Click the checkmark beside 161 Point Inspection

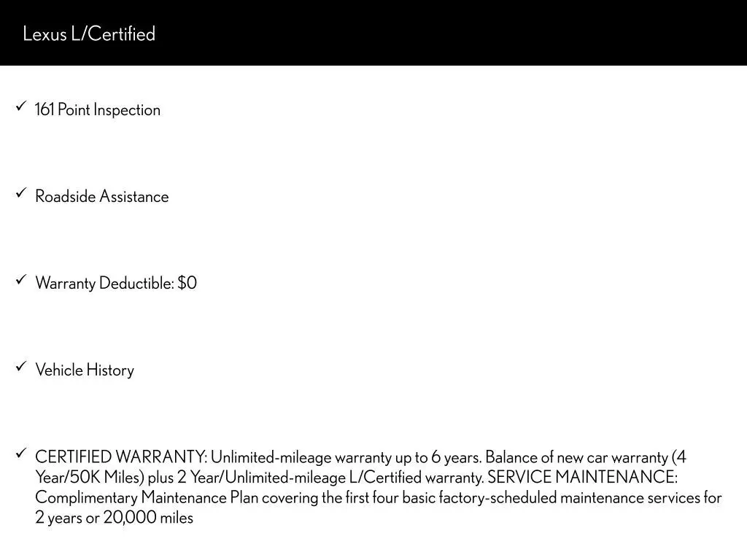click(x=21, y=106)
